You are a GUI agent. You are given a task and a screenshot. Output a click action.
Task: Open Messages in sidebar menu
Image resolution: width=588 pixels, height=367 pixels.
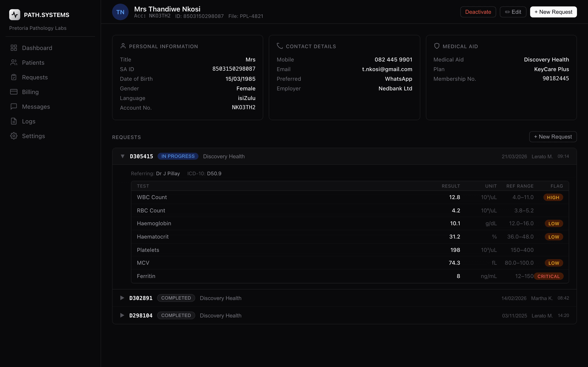(36, 107)
